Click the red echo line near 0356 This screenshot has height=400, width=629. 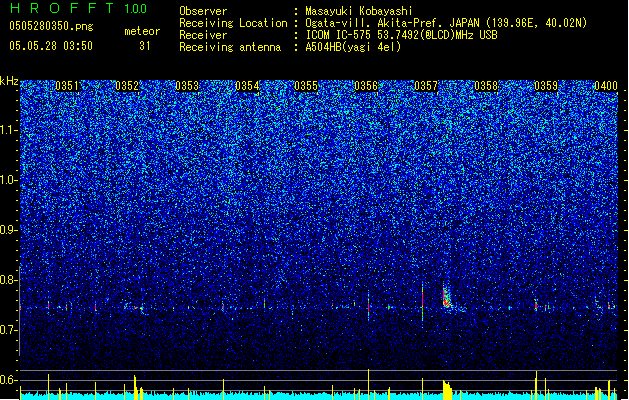click(369, 306)
